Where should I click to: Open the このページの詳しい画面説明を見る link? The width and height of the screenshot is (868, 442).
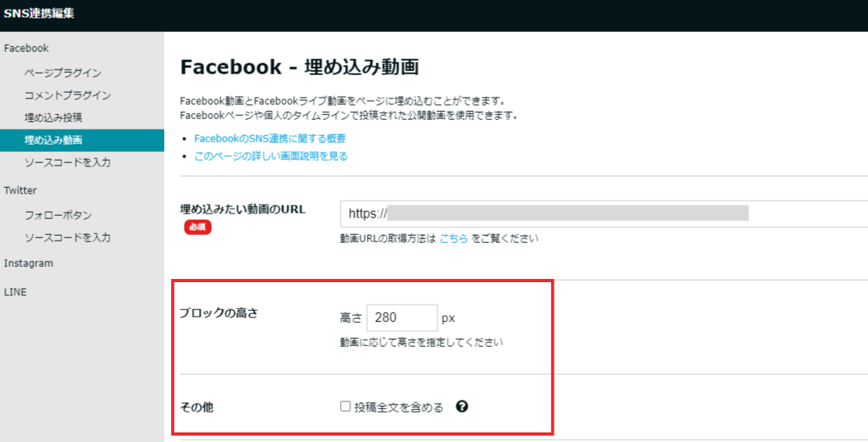(x=270, y=156)
